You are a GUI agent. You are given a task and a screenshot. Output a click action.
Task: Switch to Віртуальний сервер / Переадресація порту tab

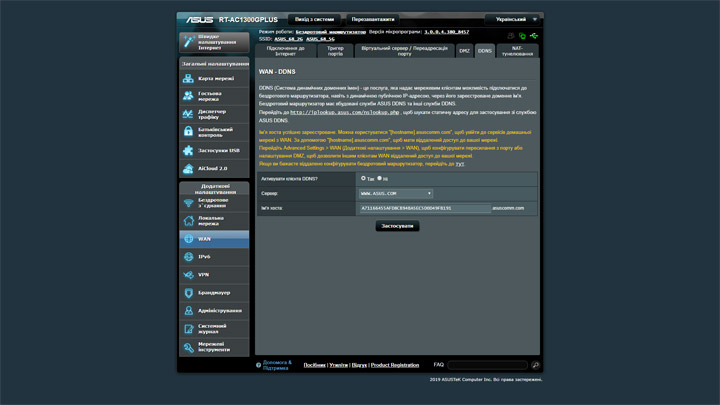[405, 51]
